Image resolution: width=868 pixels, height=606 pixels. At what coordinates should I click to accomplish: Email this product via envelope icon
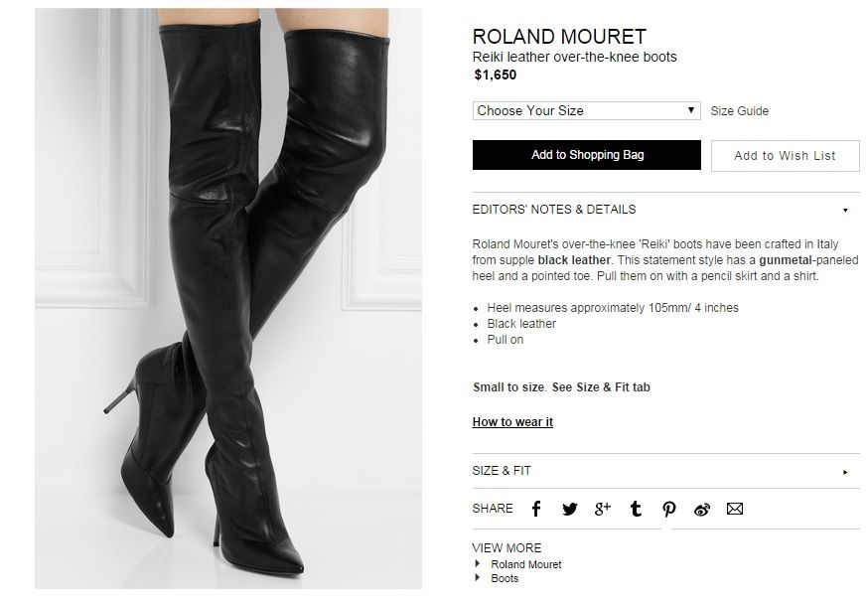[x=735, y=509]
